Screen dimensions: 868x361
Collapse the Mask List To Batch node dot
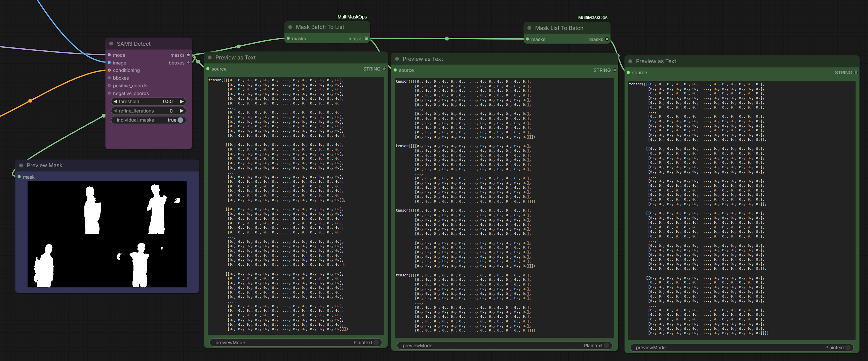point(529,28)
